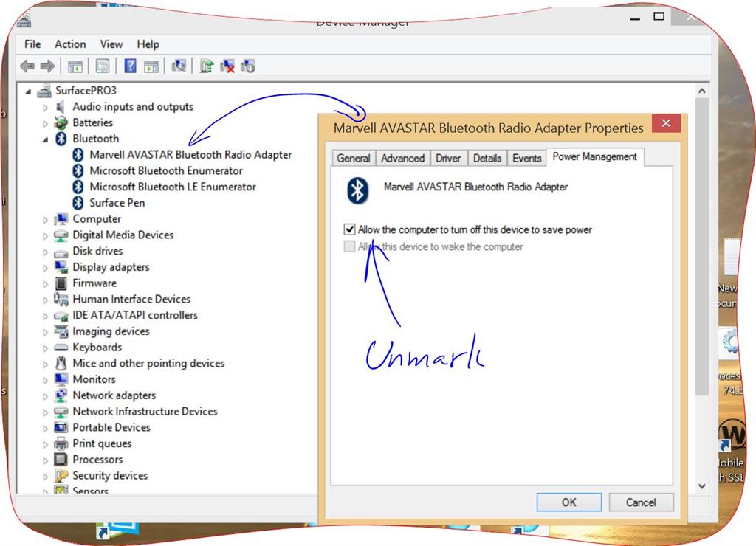Screen dimensions: 756x546
Task: Click the Imaging devices camera icon
Action: [61, 331]
